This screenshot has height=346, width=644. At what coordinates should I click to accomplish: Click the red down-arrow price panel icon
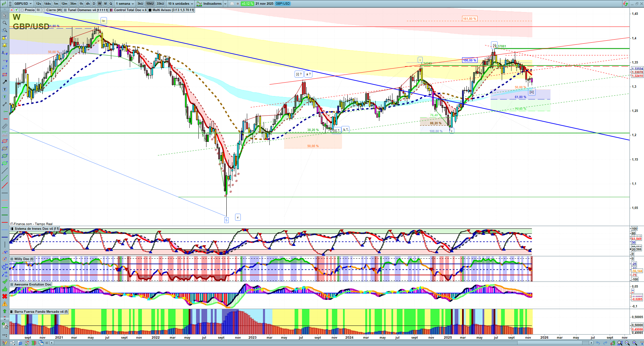click(x=12, y=10)
